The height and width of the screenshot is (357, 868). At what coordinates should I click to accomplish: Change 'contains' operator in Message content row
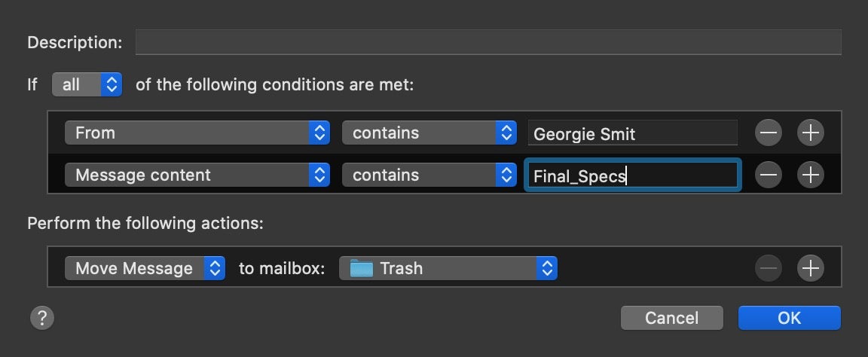click(429, 175)
